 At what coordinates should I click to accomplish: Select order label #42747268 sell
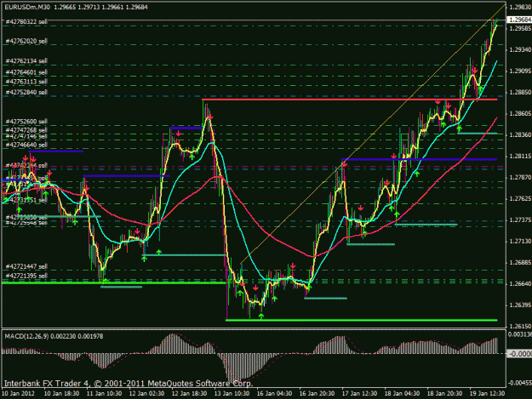[26, 130]
